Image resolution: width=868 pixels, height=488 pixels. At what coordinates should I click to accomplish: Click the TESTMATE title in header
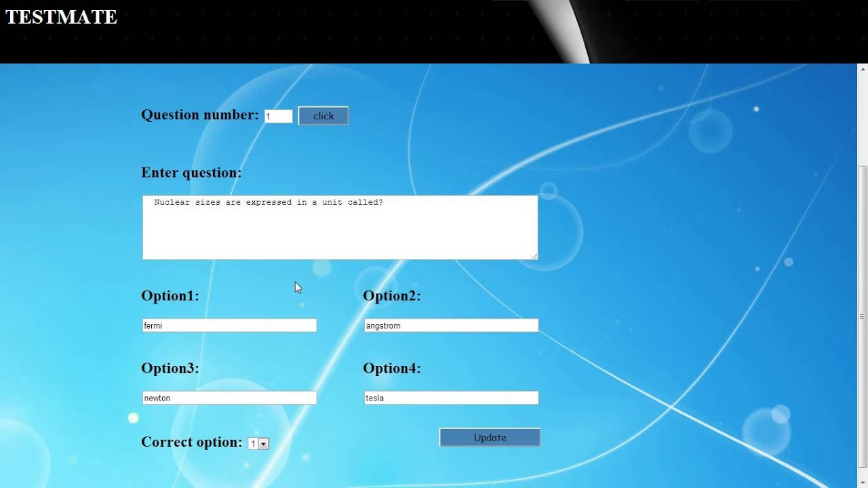pos(61,17)
